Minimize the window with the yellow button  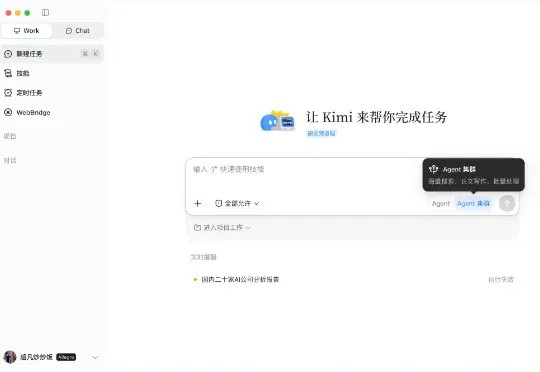18,13
